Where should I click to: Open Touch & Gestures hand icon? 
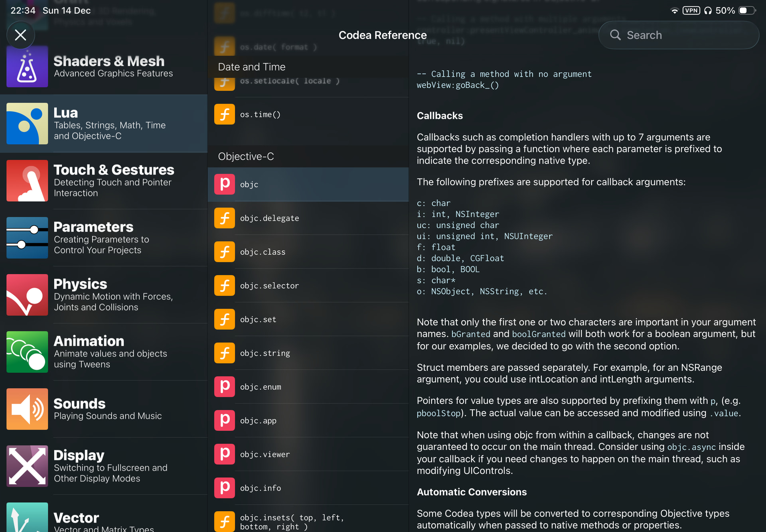click(x=27, y=181)
